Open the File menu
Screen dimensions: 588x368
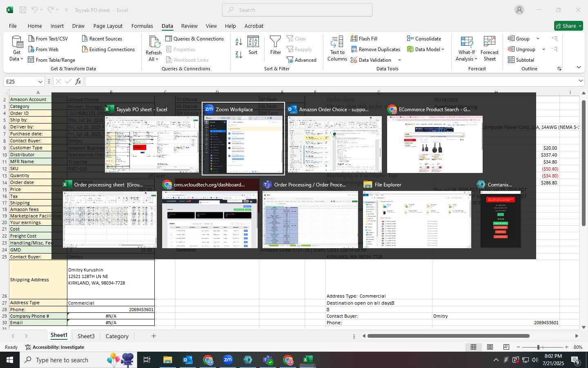[x=13, y=26]
